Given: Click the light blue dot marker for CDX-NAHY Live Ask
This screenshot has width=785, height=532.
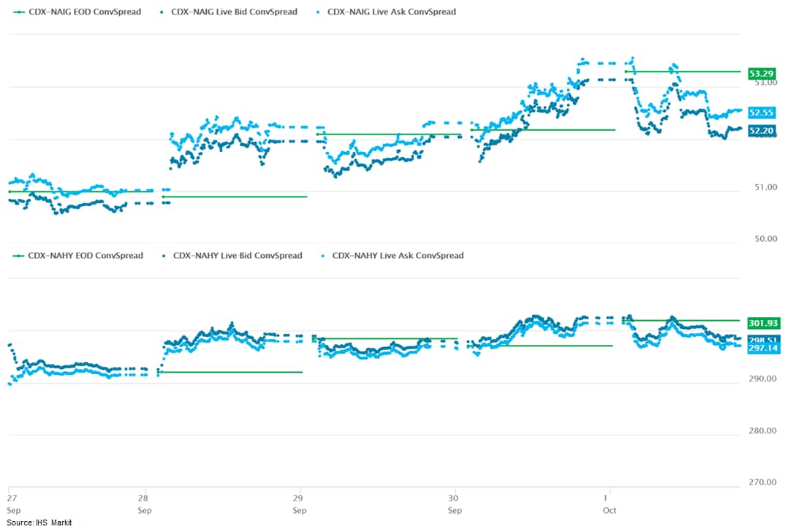Looking at the screenshot, I should 324,256.
